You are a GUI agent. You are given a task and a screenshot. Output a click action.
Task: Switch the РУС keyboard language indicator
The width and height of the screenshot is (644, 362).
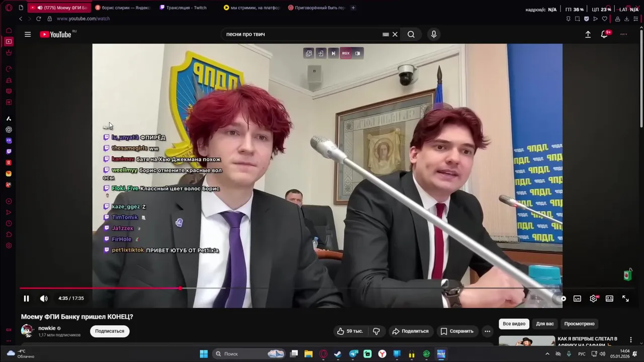(x=582, y=354)
